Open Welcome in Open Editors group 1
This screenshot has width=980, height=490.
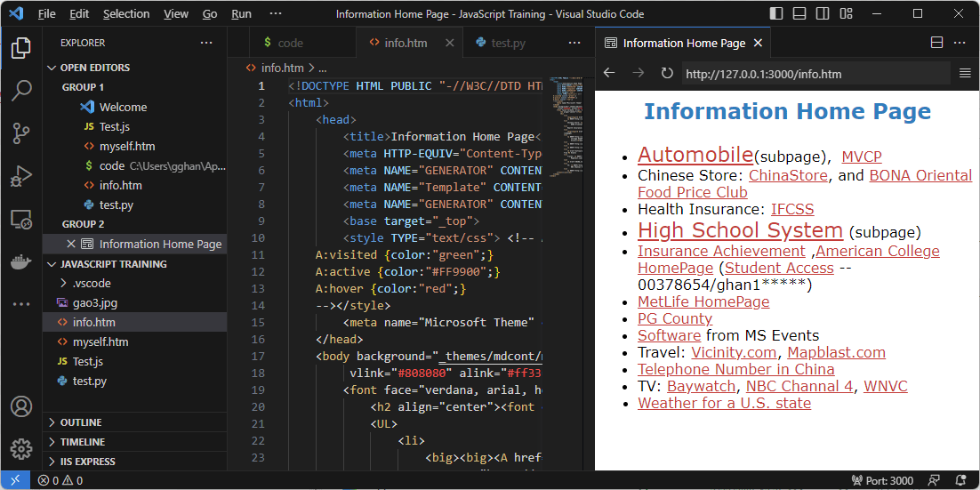pyautogui.click(x=123, y=107)
